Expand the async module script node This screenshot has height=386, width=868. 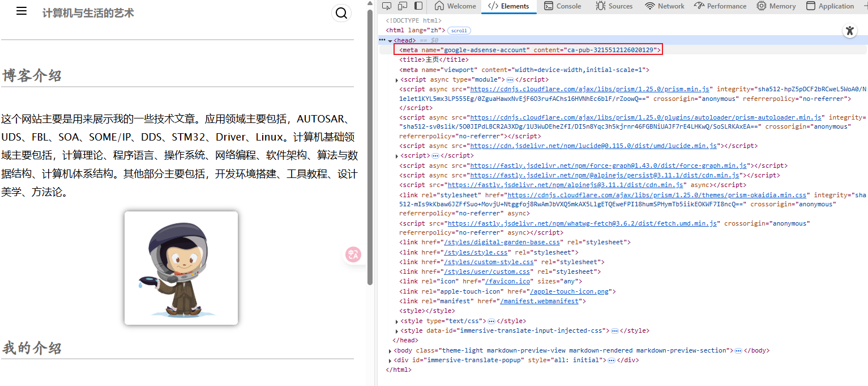(397, 79)
